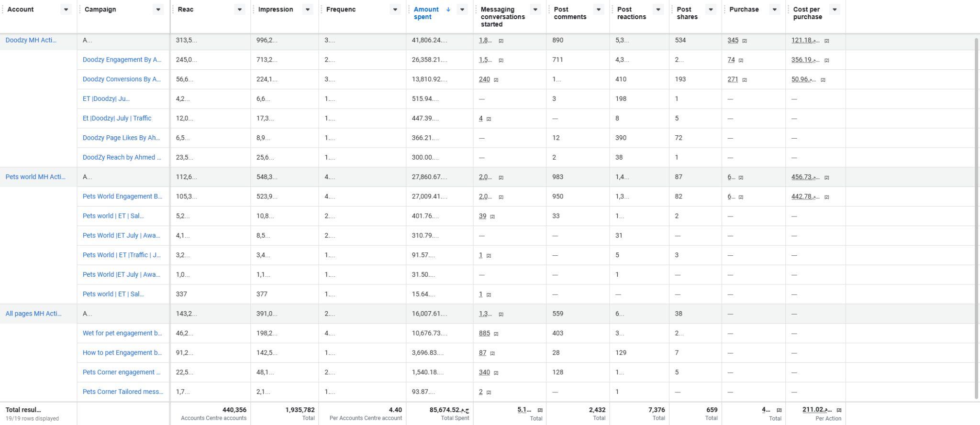
Task: Open Cost per purchase column menu
Action: pyautogui.click(x=835, y=10)
